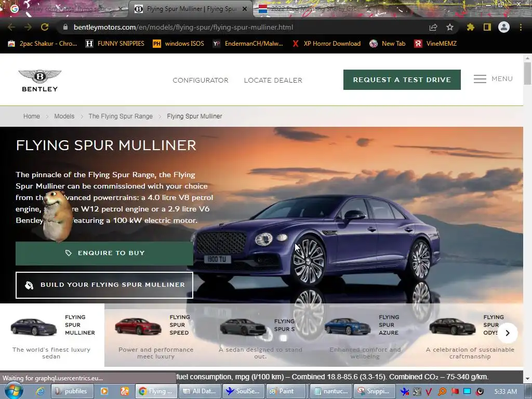
Task: Click the ENQUIRE TO BUY button
Action: [x=104, y=253]
